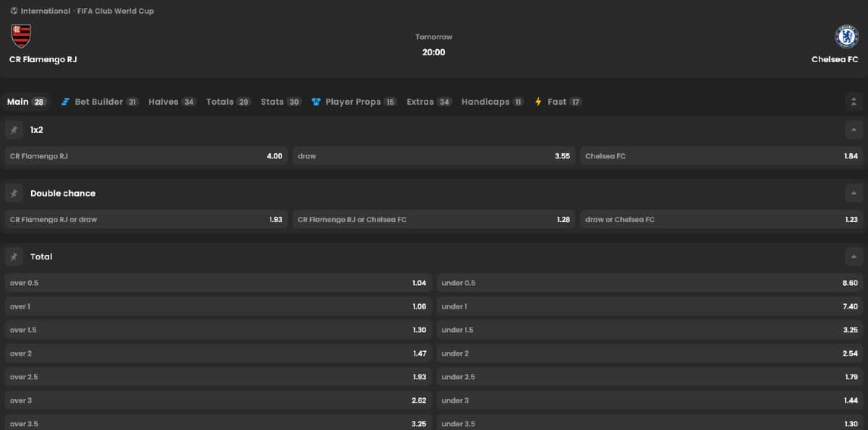Click the Total market title
Image resolution: width=868 pixels, height=430 pixels.
tap(41, 257)
